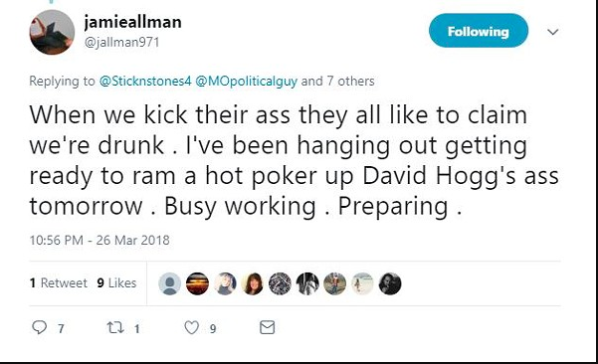Expand the tweet options chevron menu

coord(552,32)
